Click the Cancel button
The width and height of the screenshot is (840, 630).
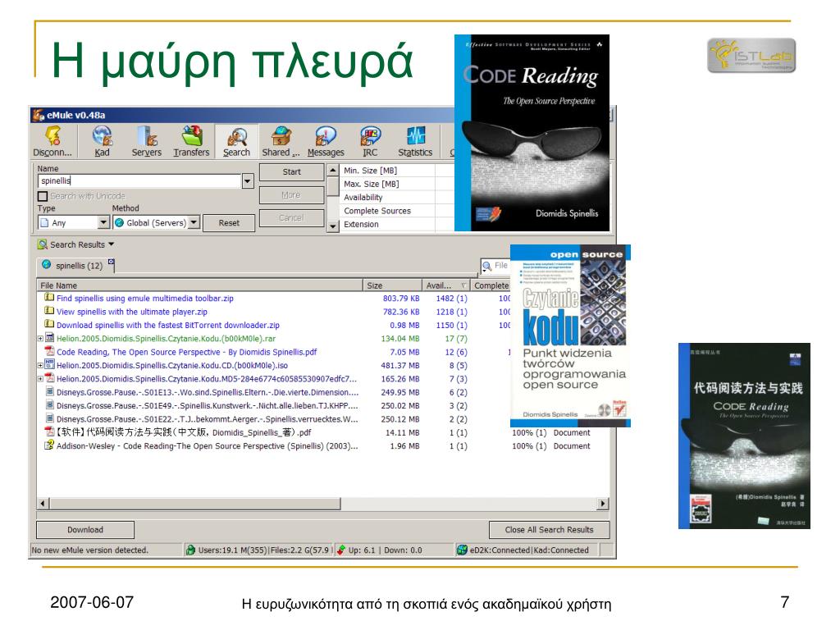291,218
